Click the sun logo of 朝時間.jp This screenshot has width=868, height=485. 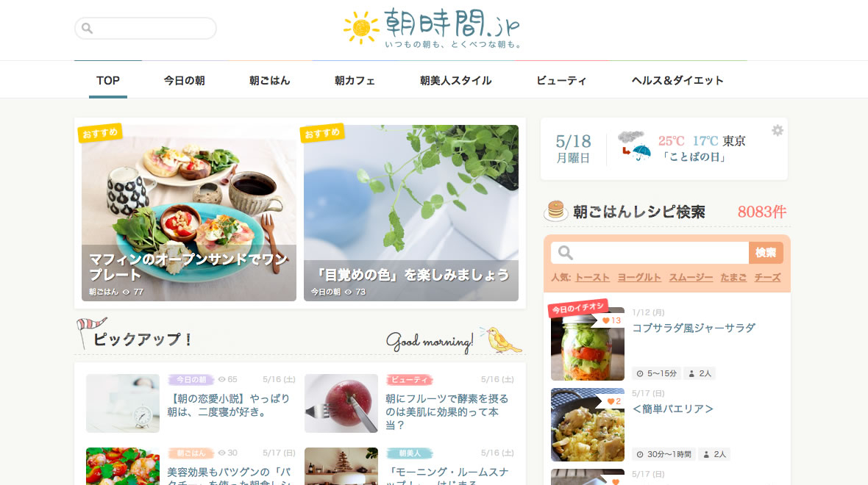click(x=361, y=26)
